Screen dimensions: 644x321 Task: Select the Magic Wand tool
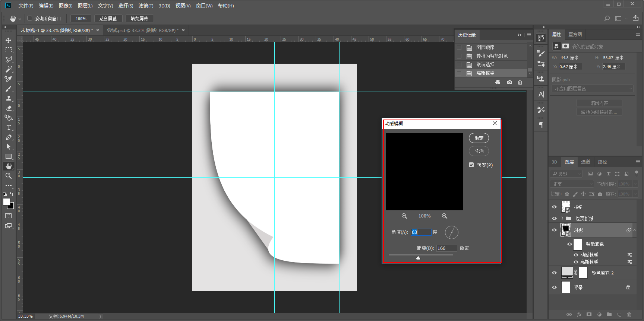pos(9,69)
